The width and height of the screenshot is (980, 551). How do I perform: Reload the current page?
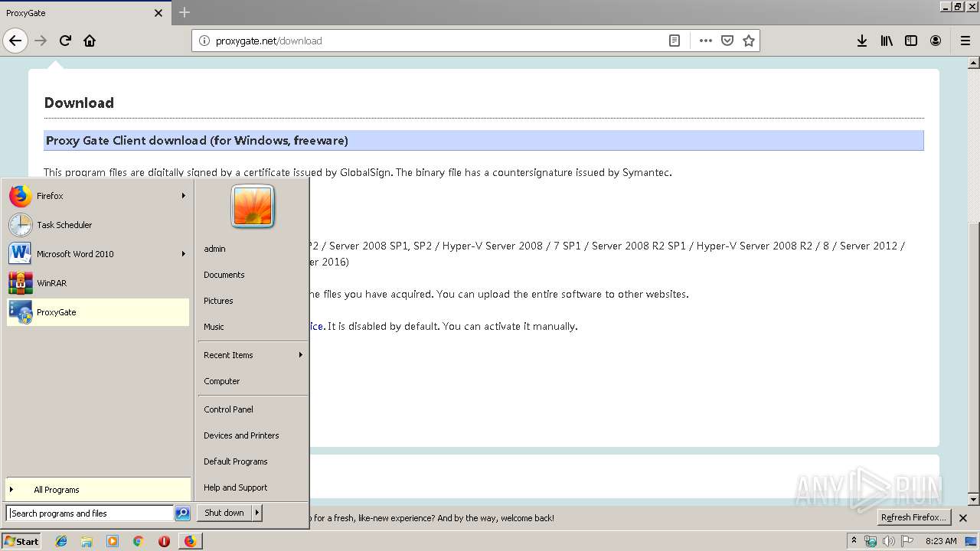pyautogui.click(x=66, y=41)
